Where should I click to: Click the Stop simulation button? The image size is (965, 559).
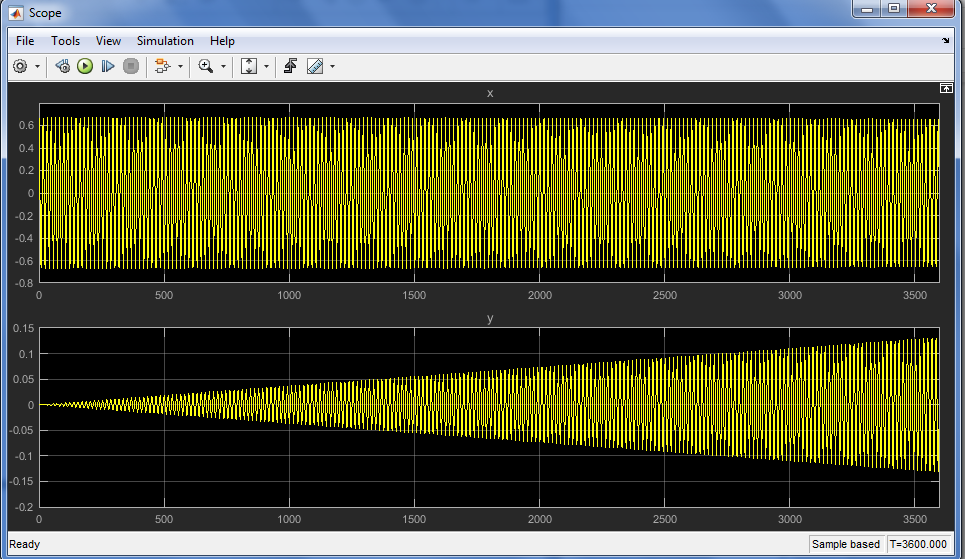130,66
